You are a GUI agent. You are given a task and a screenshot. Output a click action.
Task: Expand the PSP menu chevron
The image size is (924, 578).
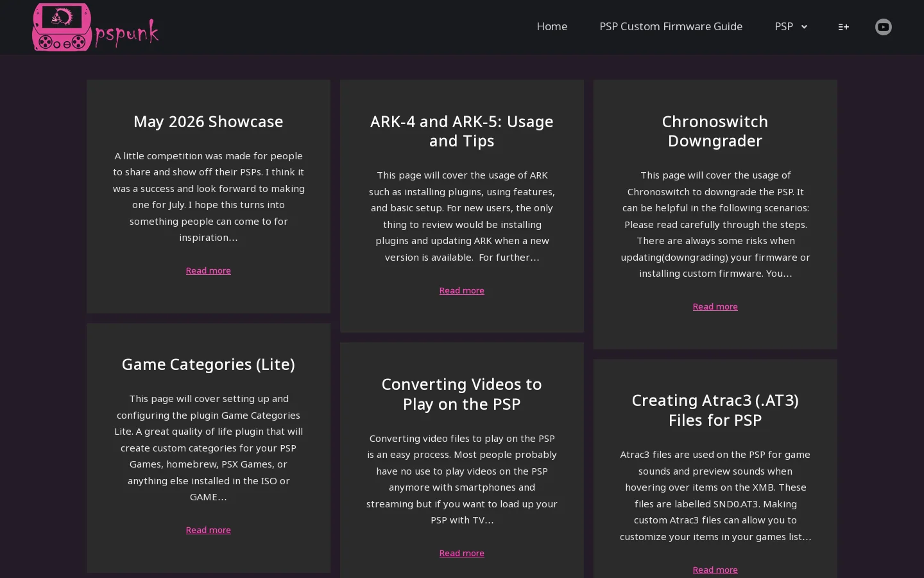(804, 27)
